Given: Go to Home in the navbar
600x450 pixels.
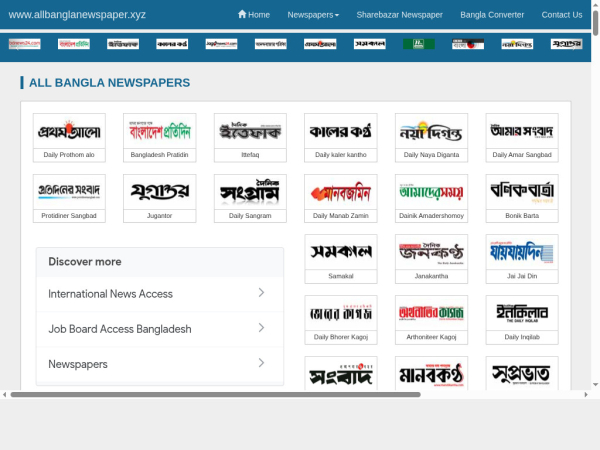Looking at the screenshot, I should coord(254,15).
